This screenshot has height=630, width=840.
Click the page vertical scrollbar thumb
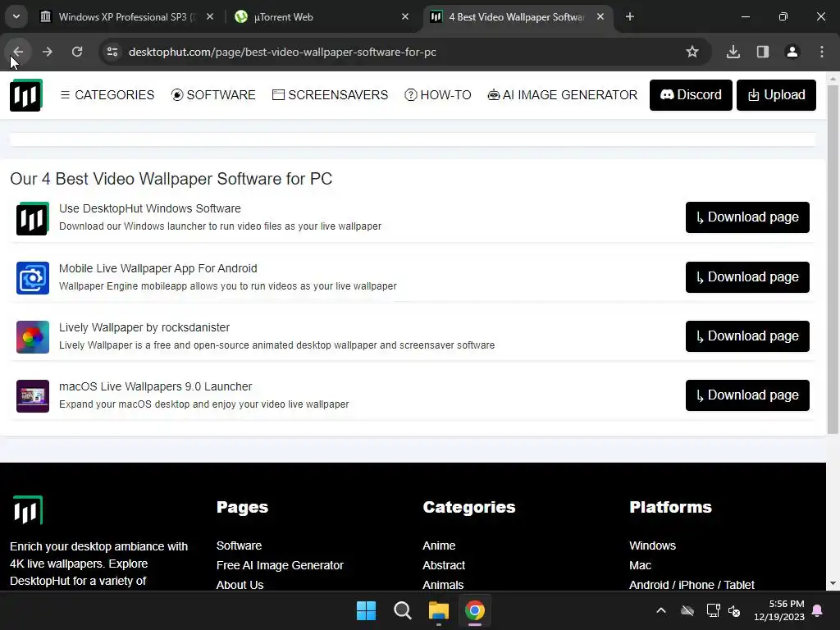click(833, 258)
